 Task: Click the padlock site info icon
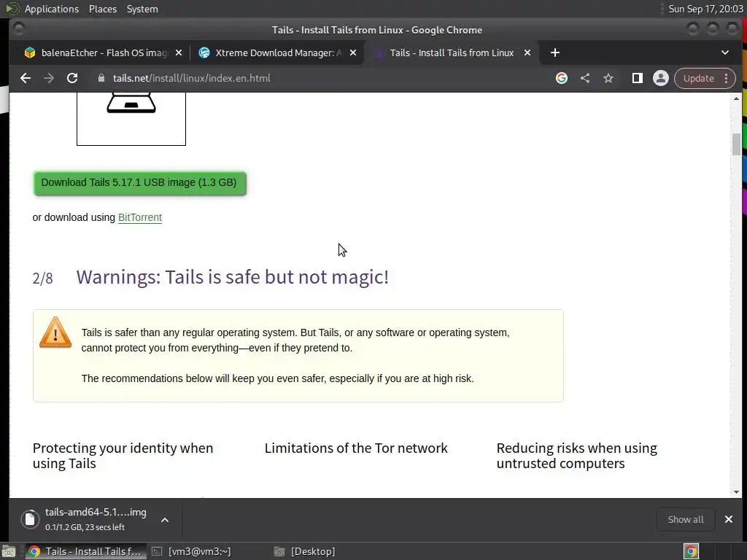pos(101,78)
